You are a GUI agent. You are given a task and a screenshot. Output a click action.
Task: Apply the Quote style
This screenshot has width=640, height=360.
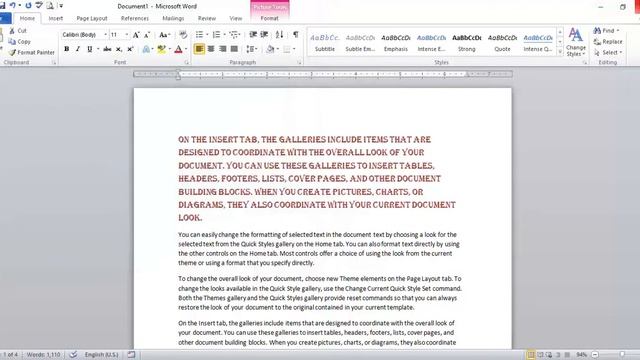502,42
